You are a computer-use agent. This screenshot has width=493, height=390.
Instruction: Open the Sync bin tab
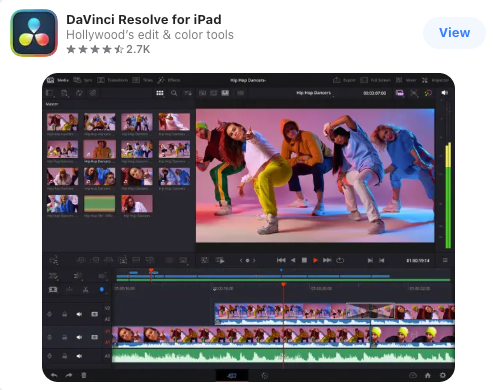[x=83, y=80]
